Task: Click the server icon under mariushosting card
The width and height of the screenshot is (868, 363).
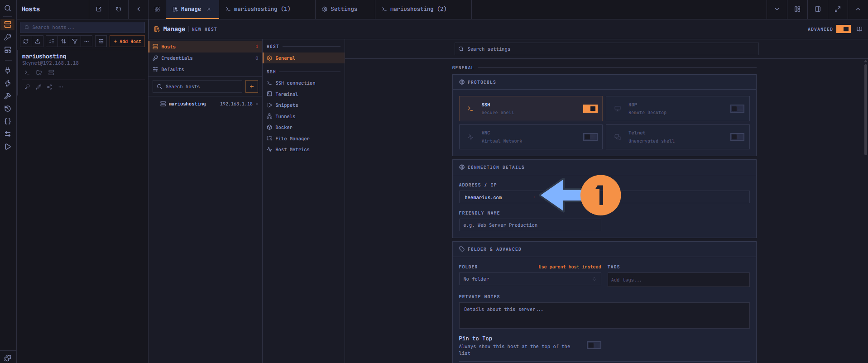Action: (51, 72)
